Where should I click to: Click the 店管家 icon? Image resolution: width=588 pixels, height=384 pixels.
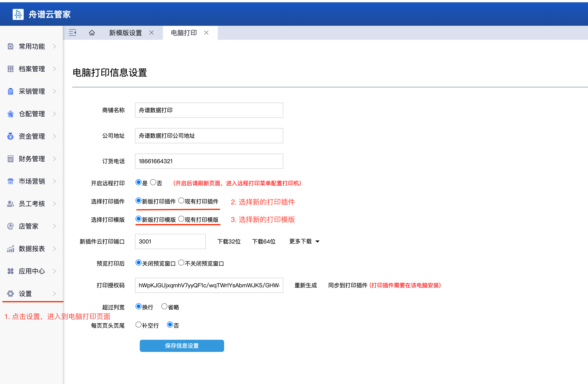10,226
